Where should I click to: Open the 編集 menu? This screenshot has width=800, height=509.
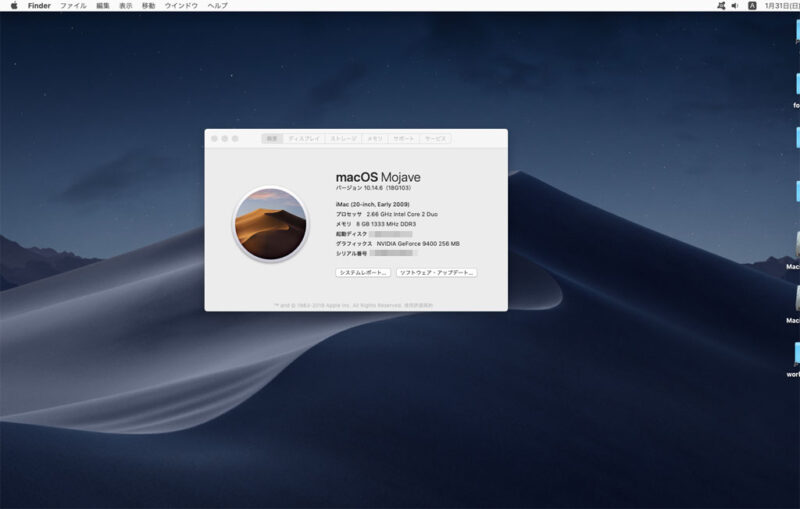pos(103,6)
